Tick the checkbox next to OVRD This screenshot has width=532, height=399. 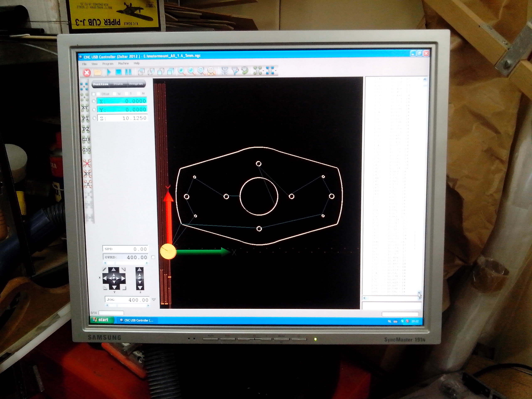pyautogui.click(x=153, y=257)
